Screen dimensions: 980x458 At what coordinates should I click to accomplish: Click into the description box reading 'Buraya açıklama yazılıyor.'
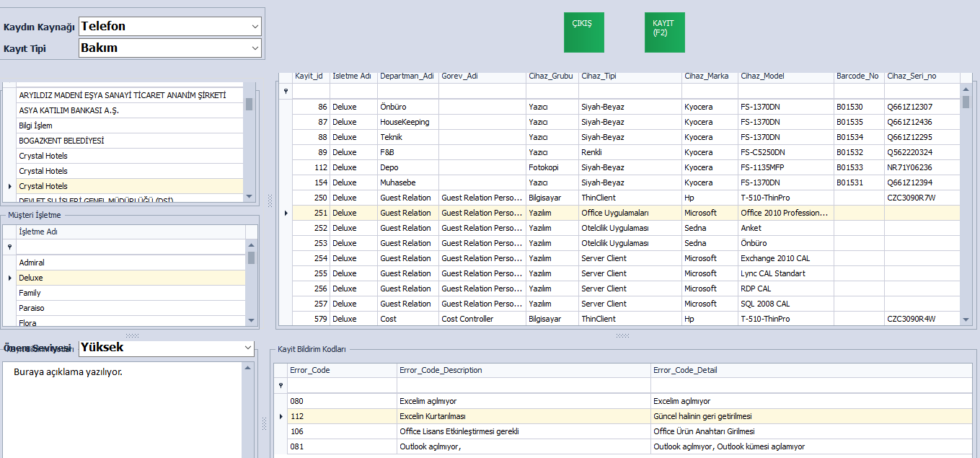[x=123, y=409]
